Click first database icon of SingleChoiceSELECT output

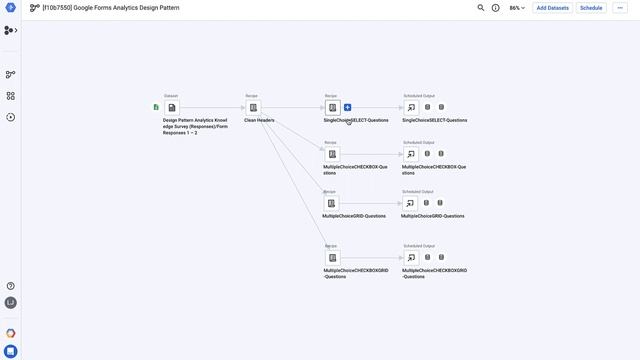coord(427,107)
